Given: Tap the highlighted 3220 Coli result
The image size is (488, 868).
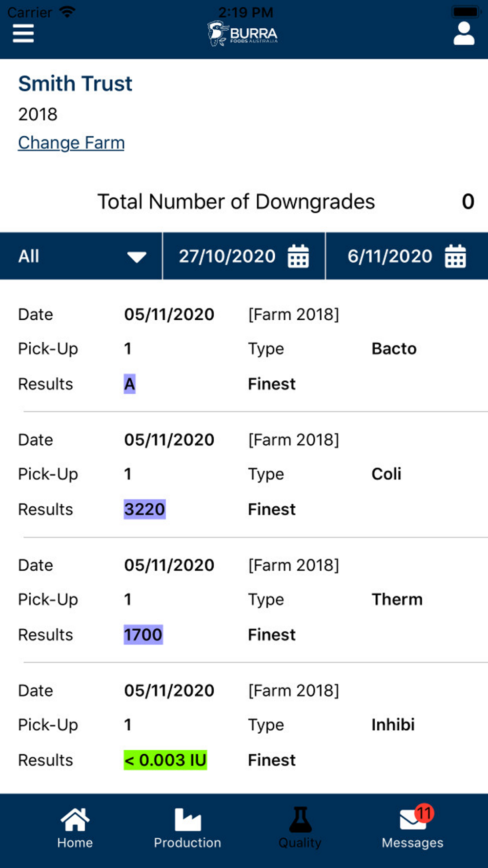Looking at the screenshot, I should [144, 509].
